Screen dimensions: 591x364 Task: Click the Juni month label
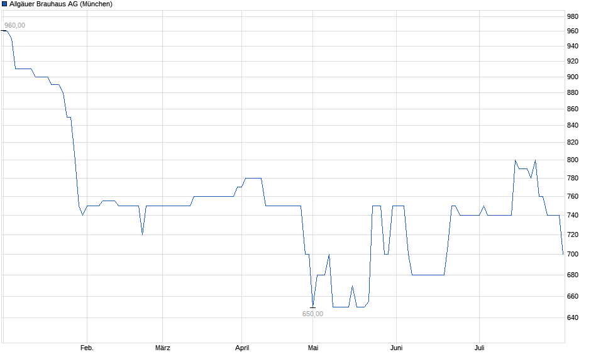[396, 348]
